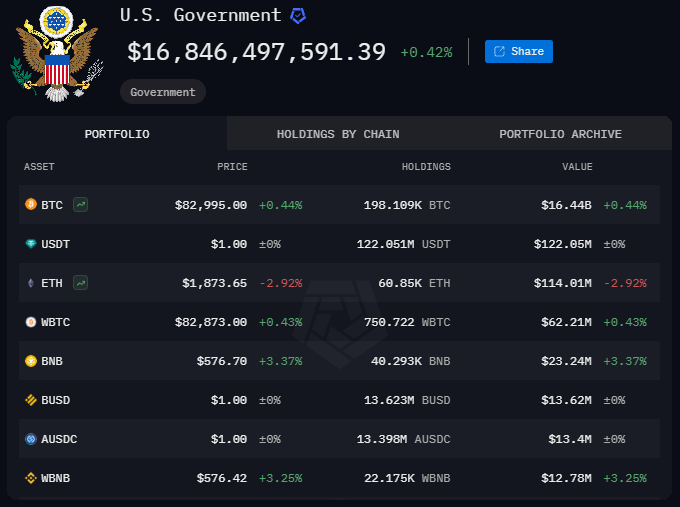The image size is (680, 507).
Task: Select the Government tag chip
Action: pos(163,92)
